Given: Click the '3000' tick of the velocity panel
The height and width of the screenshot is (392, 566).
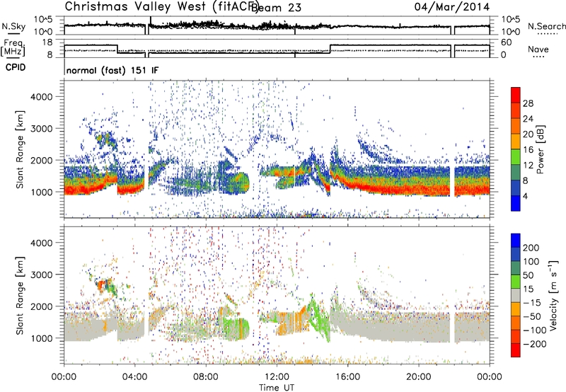Looking at the screenshot, I should pos(42,275).
